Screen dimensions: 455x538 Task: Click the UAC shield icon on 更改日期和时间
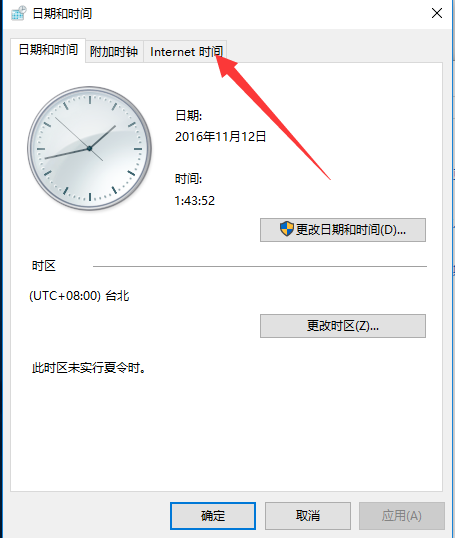[287, 229]
